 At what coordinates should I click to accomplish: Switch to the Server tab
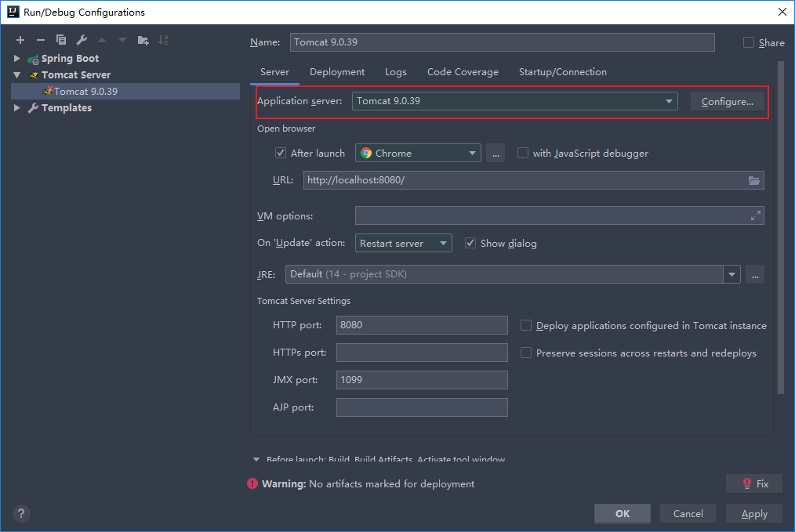point(275,72)
